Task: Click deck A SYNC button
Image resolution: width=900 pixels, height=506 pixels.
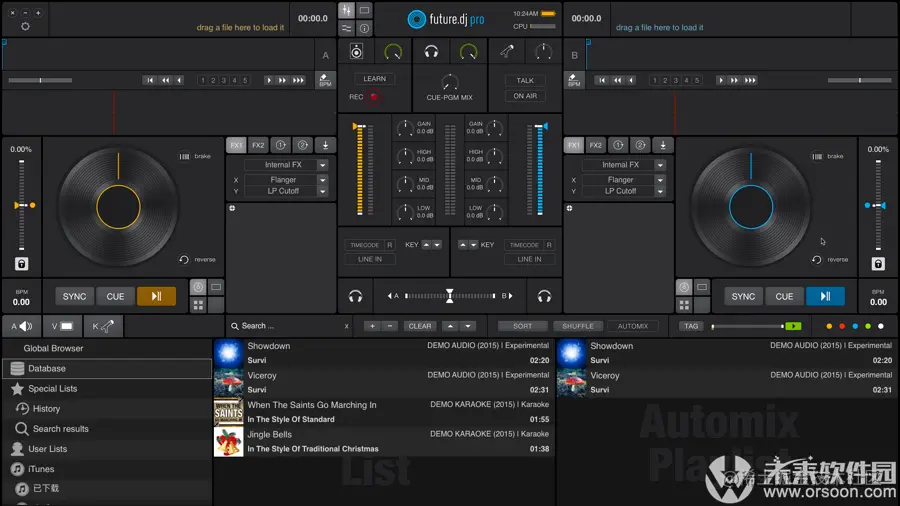Action: click(x=74, y=297)
